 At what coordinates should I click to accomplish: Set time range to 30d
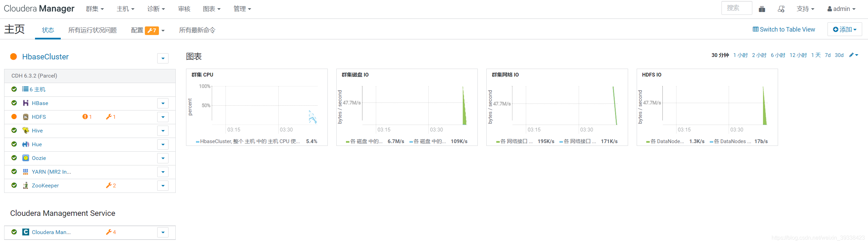[x=839, y=55]
